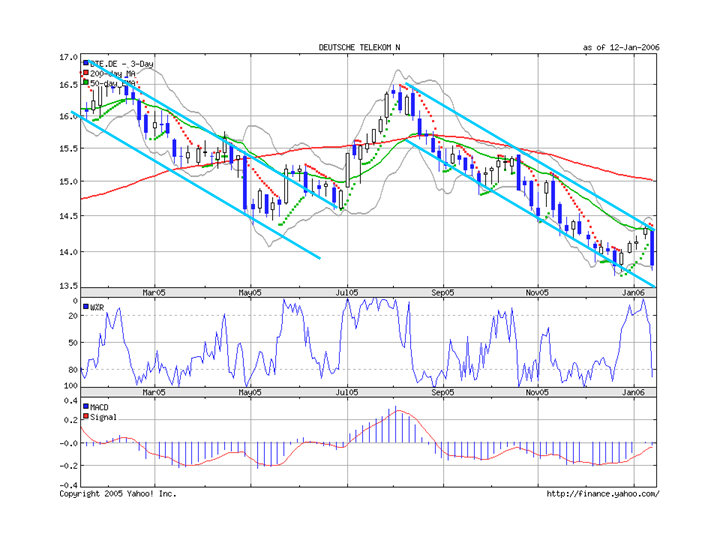The height and width of the screenshot is (540, 720).
Task: Click the Sep05 label under W%R panel
Action: [x=443, y=392]
